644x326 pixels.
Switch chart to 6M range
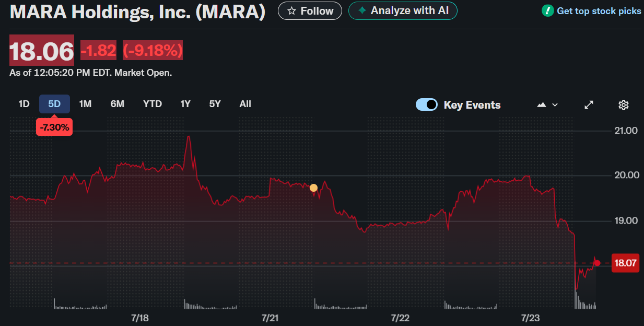(x=118, y=104)
